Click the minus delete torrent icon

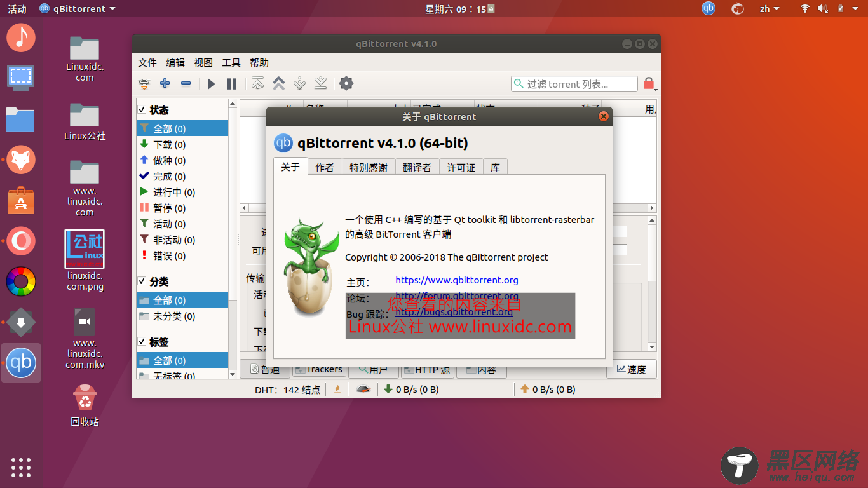point(186,83)
